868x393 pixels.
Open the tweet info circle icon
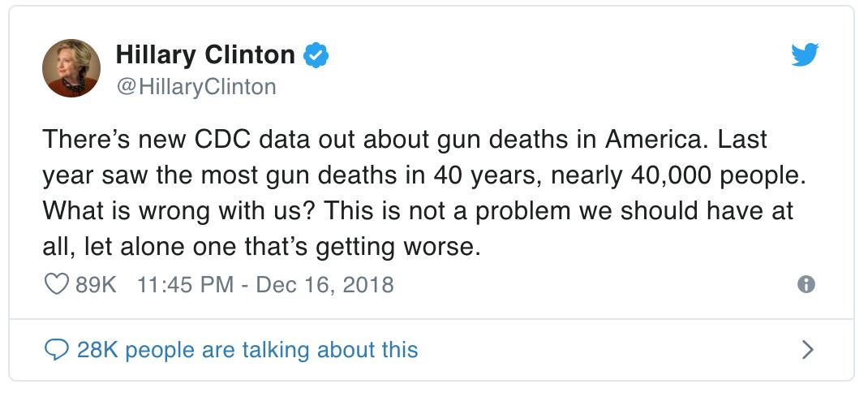(806, 284)
